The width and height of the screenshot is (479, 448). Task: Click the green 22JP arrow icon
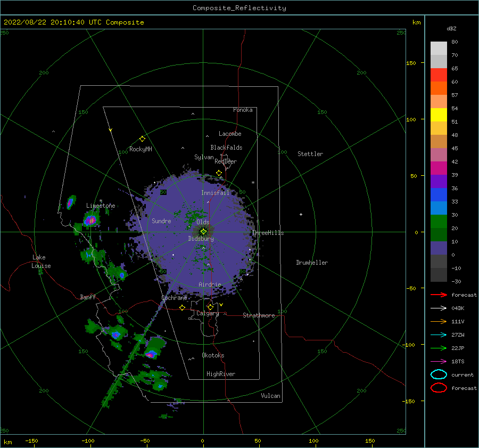coord(439,348)
